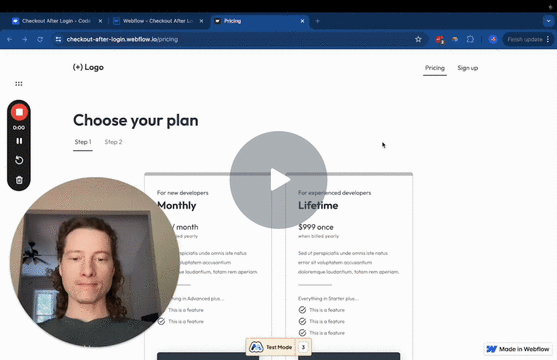Click the 'For experienced developers' label
Screen dimensions: 557x360
click(334, 193)
